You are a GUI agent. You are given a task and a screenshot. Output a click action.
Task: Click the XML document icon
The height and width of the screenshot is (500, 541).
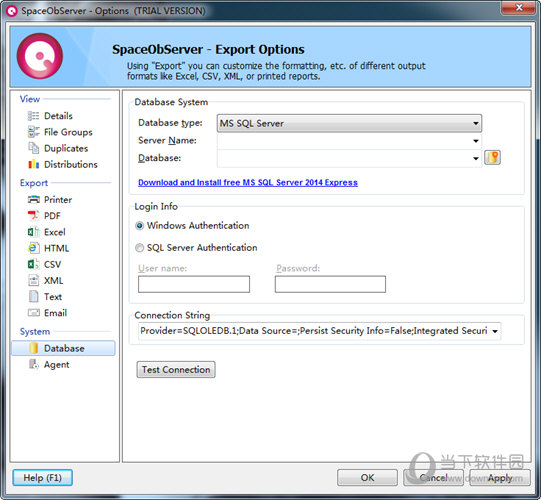(33, 280)
